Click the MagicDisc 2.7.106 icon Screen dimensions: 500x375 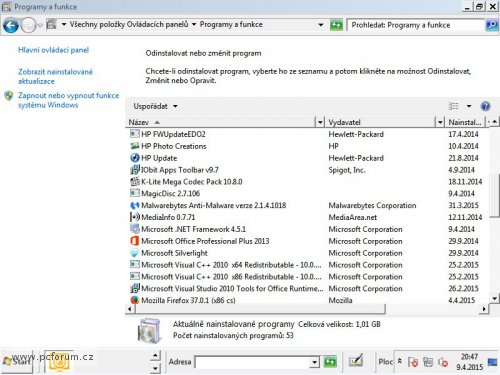135,193
